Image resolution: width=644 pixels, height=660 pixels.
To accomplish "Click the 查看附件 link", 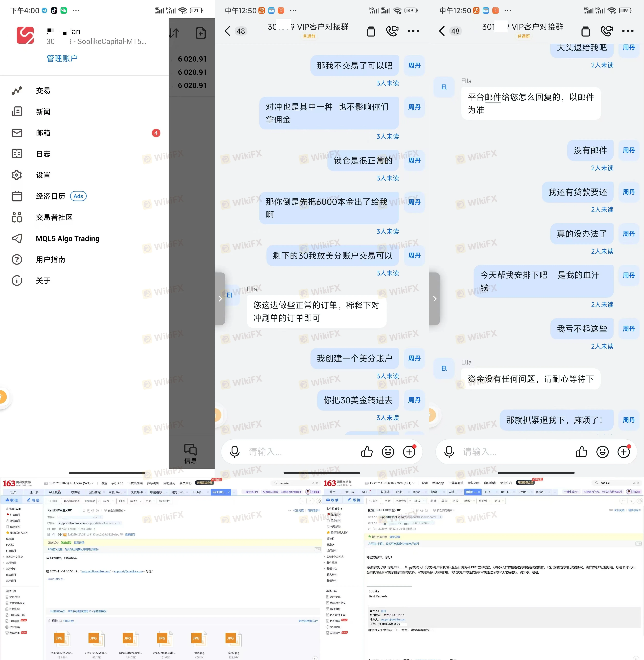I will 130,535.
